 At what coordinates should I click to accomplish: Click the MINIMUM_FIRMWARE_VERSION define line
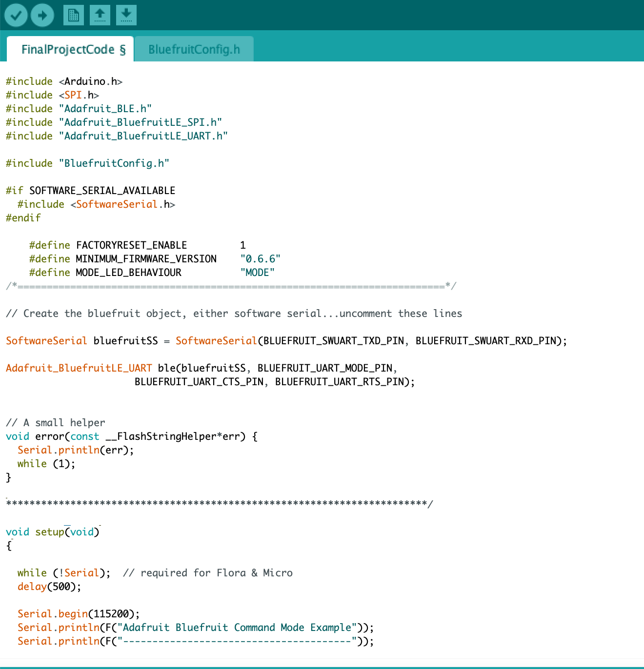(155, 259)
